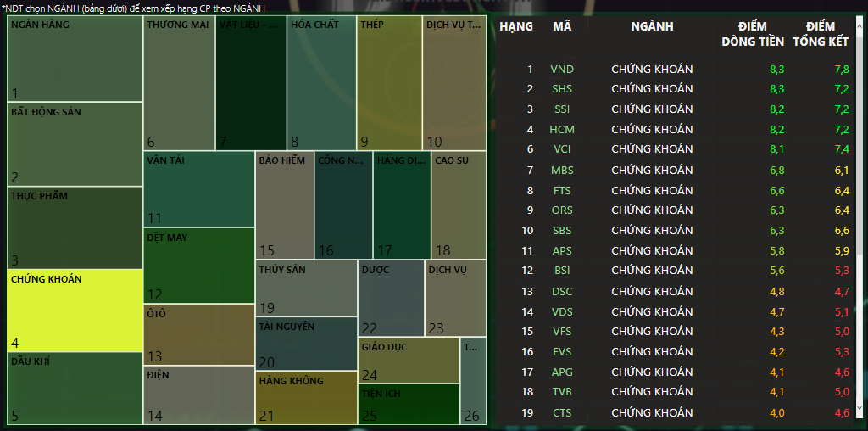
Task: Pick the TIỆN ÍCH sector tile
Action: (409, 405)
